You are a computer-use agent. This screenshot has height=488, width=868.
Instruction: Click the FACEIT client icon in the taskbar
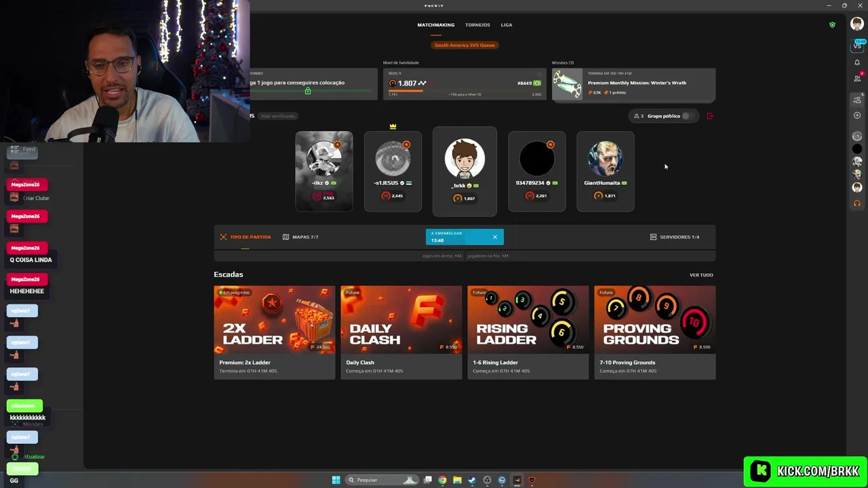click(517, 480)
